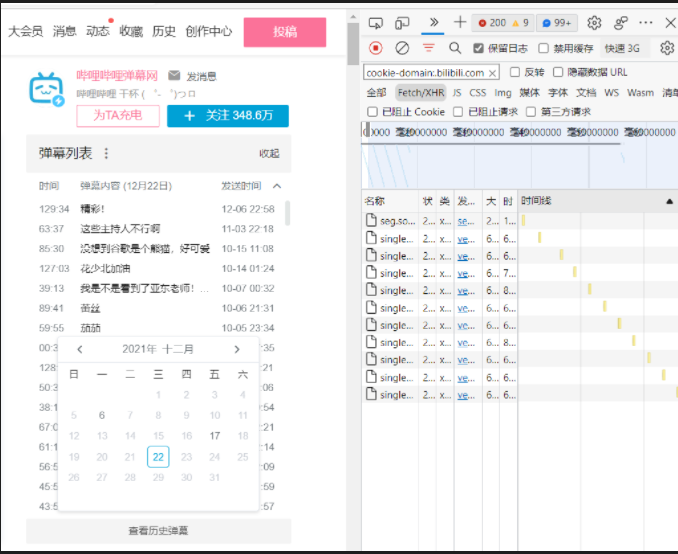Collapse the danmaku list with 收起
Image resolution: width=678 pixels, height=554 pixels.
269,154
